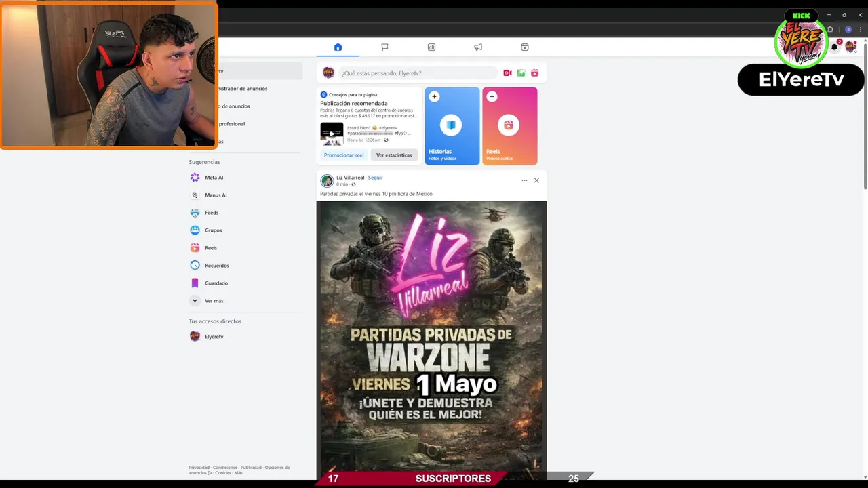Start a live video with red camera icon
868x488 pixels.
(x=507, y=73)
